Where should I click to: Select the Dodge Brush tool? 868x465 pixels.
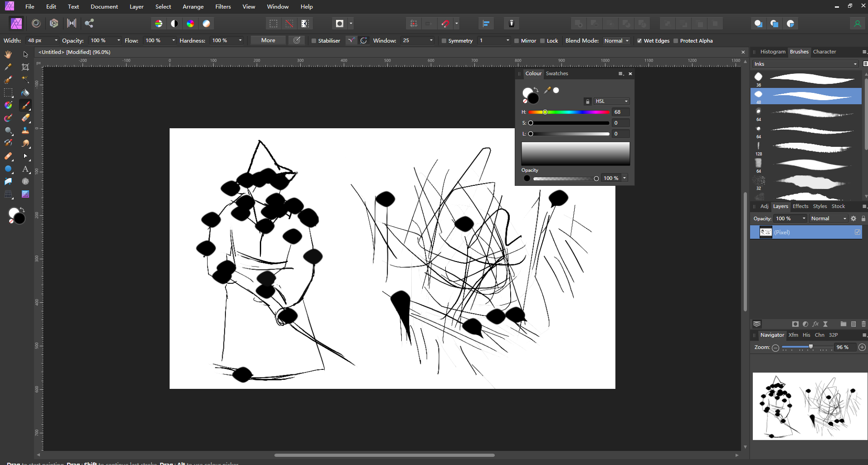tap(8, 131)
